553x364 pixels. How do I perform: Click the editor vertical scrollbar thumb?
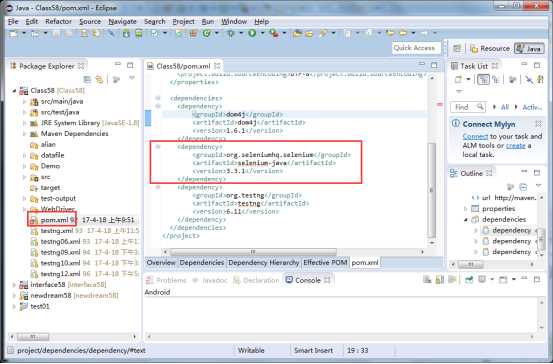432,190
